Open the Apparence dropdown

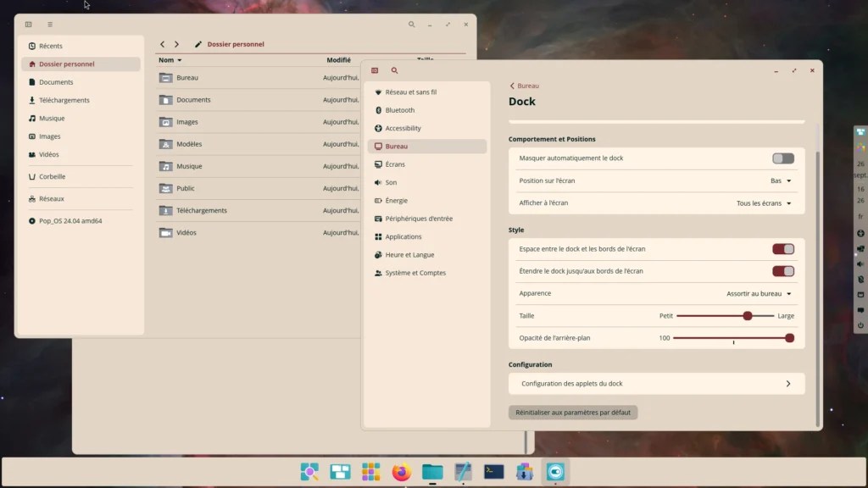click(x=759, y=294)
